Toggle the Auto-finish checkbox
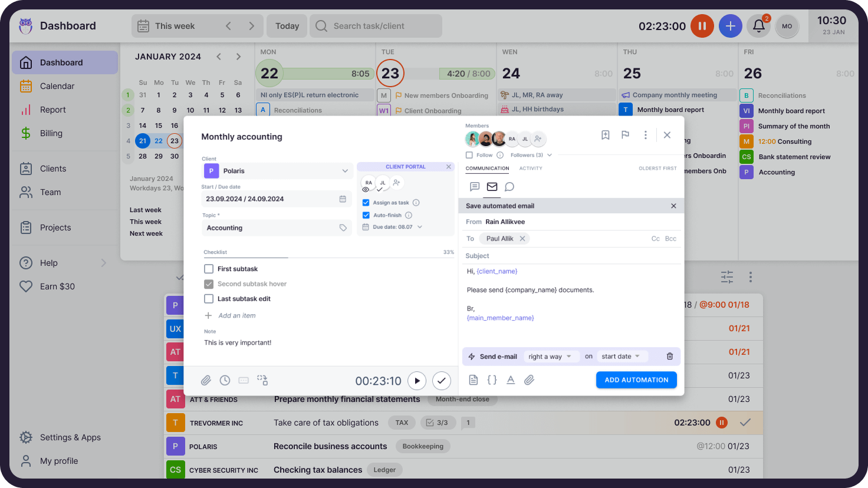Screen dimensions: 868x488 click(366, 215)
